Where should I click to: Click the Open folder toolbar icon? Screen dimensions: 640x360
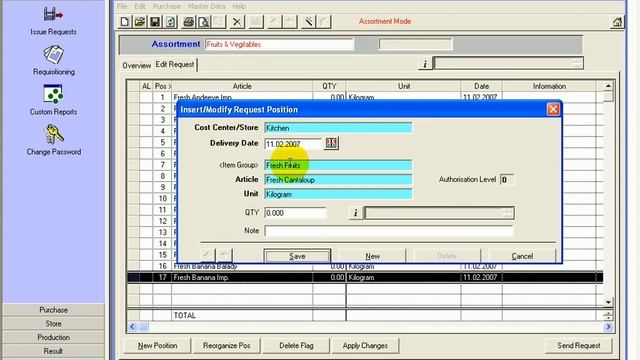click(140, 22)
